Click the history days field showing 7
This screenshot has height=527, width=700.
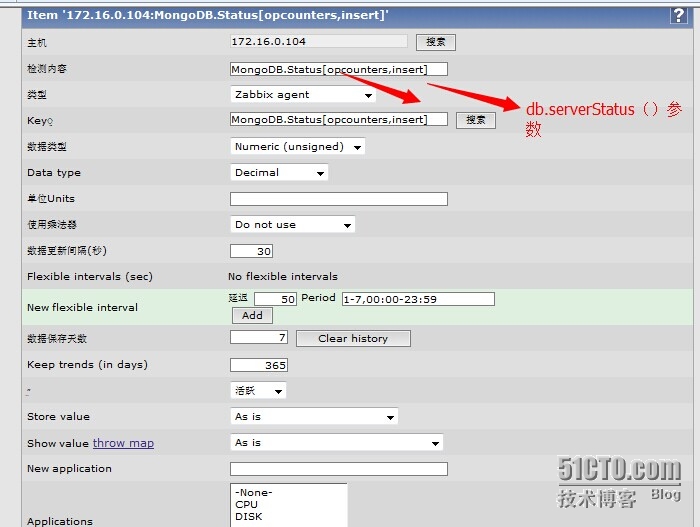(x=259, y=337)
